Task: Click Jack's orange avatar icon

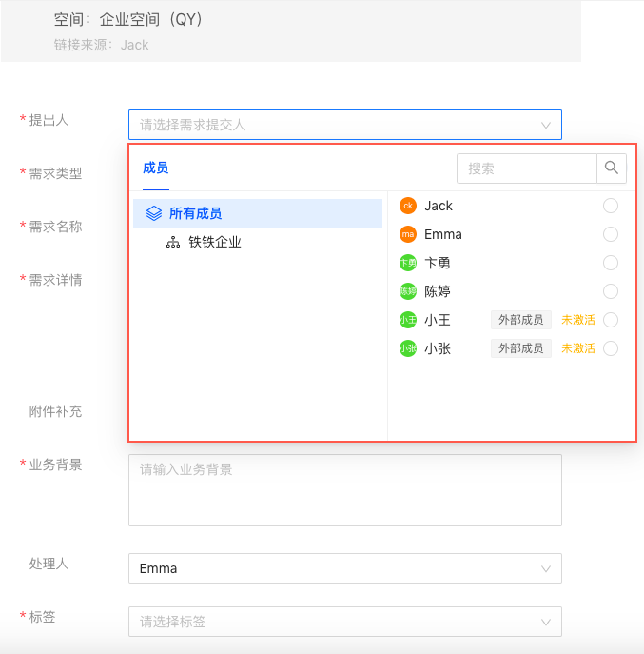Action: click(x=408, y=206)
